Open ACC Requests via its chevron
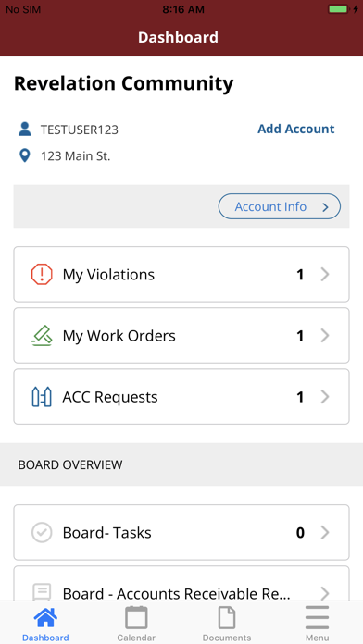This screenshot has width=363, height=644. pos(325,397)
